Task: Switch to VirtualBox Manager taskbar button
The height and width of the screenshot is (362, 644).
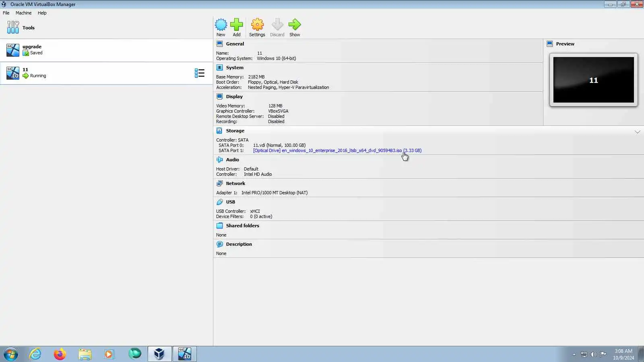Action: 159,354
